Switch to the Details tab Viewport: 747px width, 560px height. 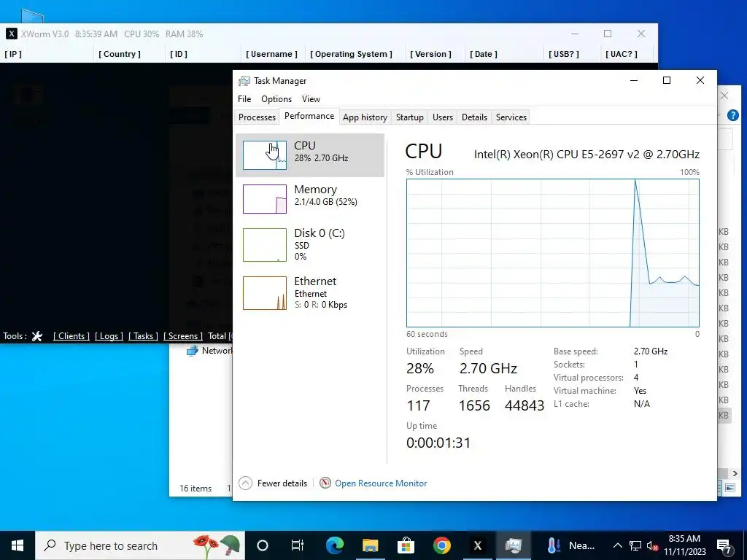click(x=474, y=117)
